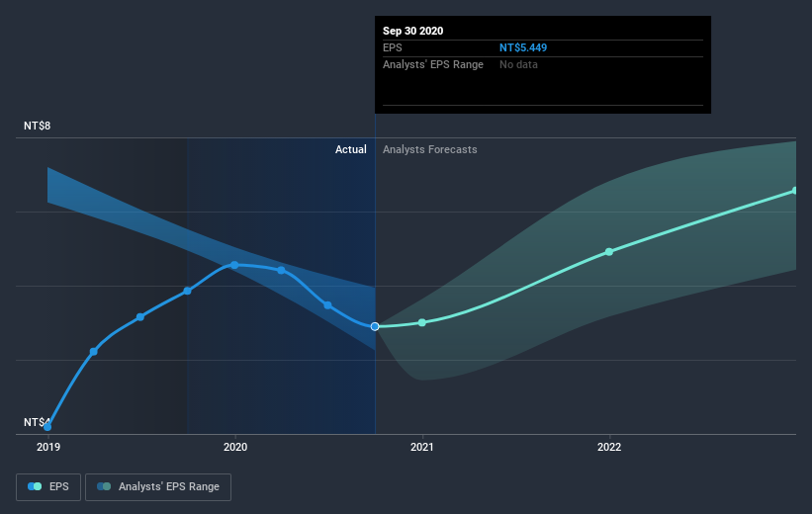Click 'No data' in the tooltip range row
812x514 pixels.
[519, 64]
